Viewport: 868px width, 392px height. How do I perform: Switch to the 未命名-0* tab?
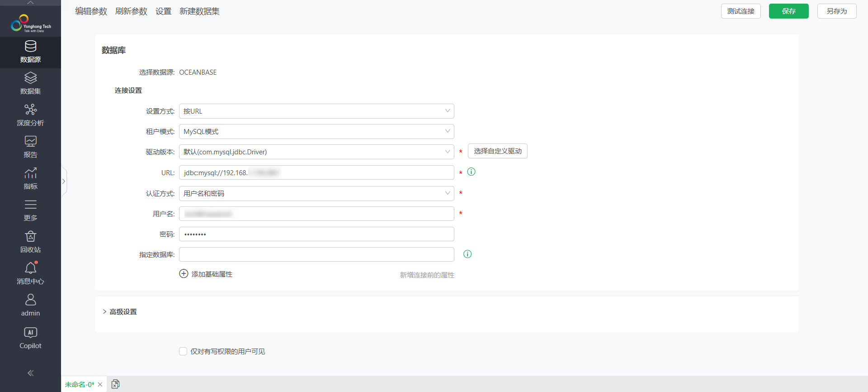tap(80, 384)
